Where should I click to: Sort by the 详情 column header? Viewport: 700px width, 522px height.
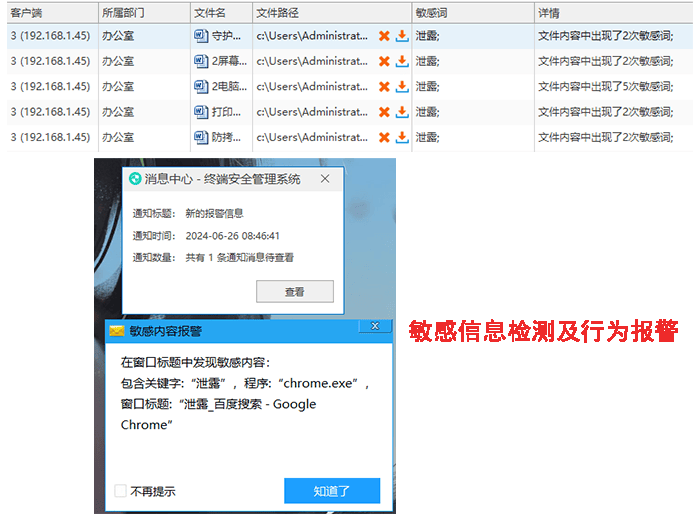tap(614, 13)
